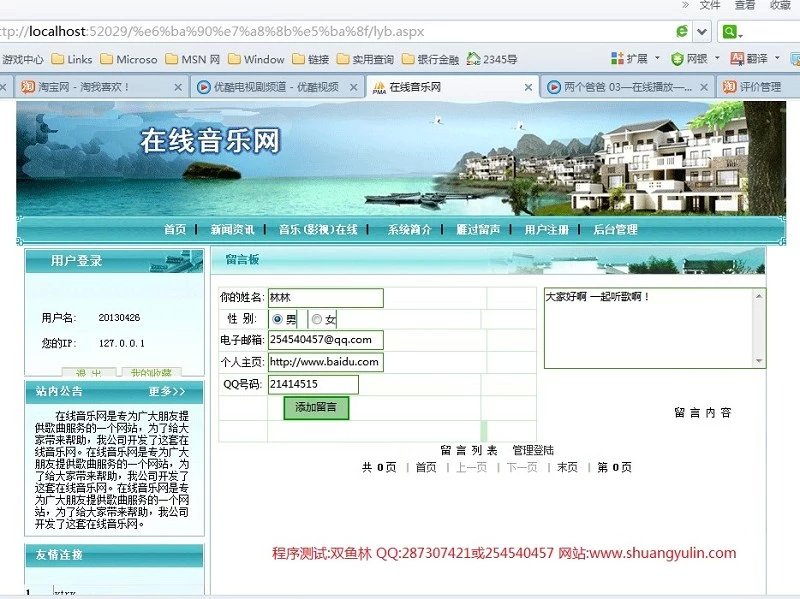Image resolution: width=800 pixels, height=599 pixels.
Task: Open the Window bookmark folder
Action: click(x=257, y=59)
